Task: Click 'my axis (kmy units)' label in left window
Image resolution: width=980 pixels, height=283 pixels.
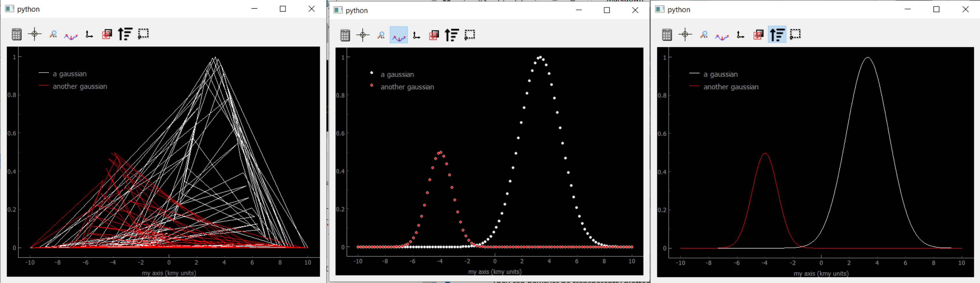Action: pyautogui.click(x=169, y=273)
